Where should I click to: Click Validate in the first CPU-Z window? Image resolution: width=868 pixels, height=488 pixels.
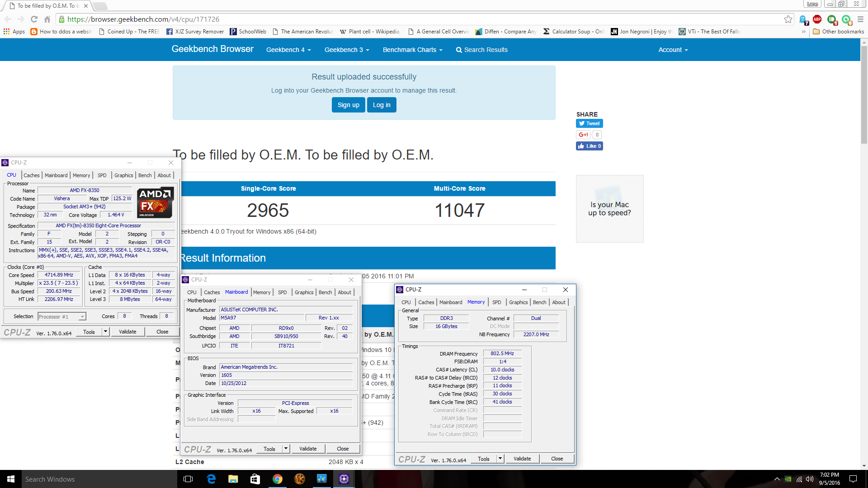point(127,332)
